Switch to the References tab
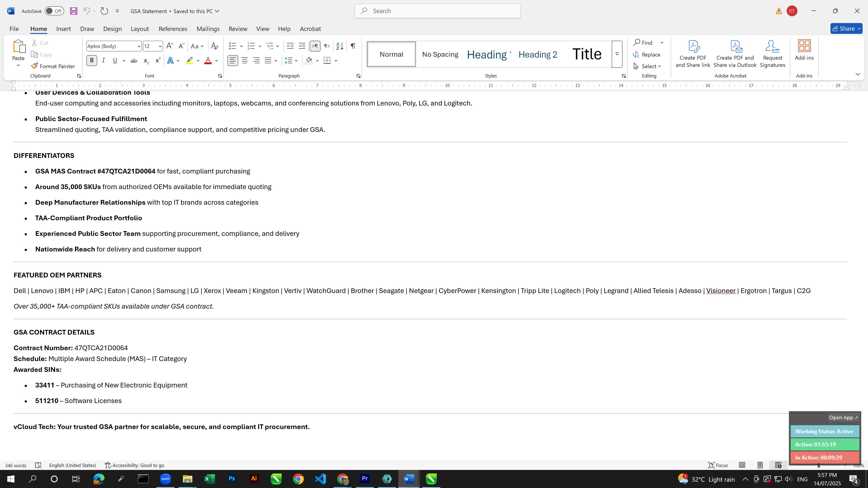Screen dimensions: 868x488 pyautogui.click(x=173, y=29)
